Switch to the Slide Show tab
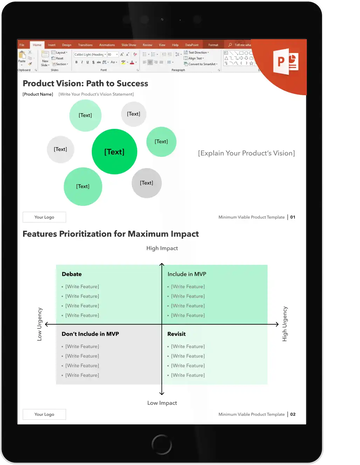The image size is (360, 465). [129, 45]
